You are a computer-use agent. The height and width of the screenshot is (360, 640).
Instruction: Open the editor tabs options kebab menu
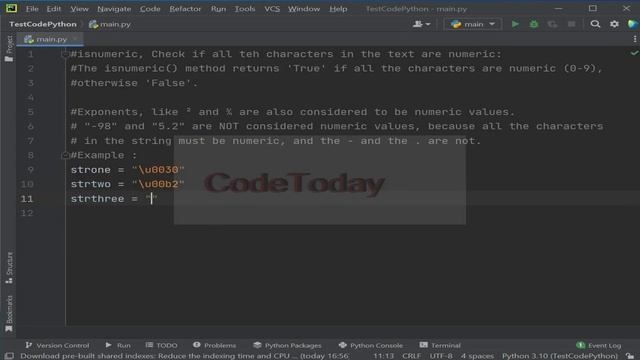[x=635, y=39]
